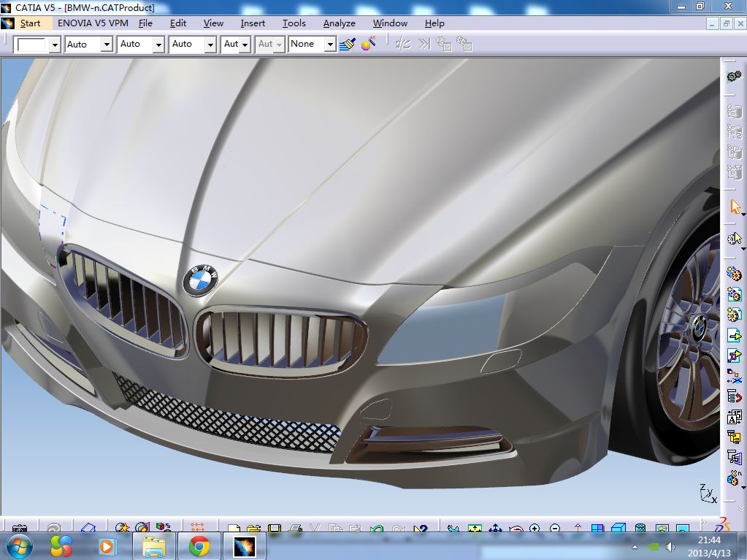Viewport: 747px width, 560px height.
Task: Open the Tools menu
Action: click(x=294, y=23)
